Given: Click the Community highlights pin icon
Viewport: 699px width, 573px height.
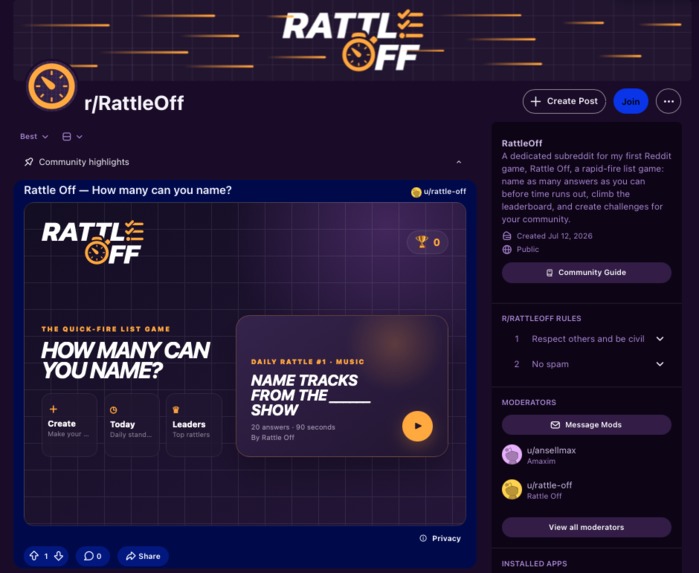Looking at the screenshot, I should 29,162.
